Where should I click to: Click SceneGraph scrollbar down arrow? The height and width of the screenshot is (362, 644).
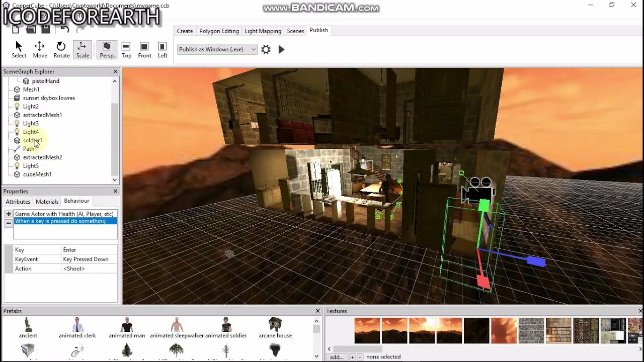coord(115,180)
